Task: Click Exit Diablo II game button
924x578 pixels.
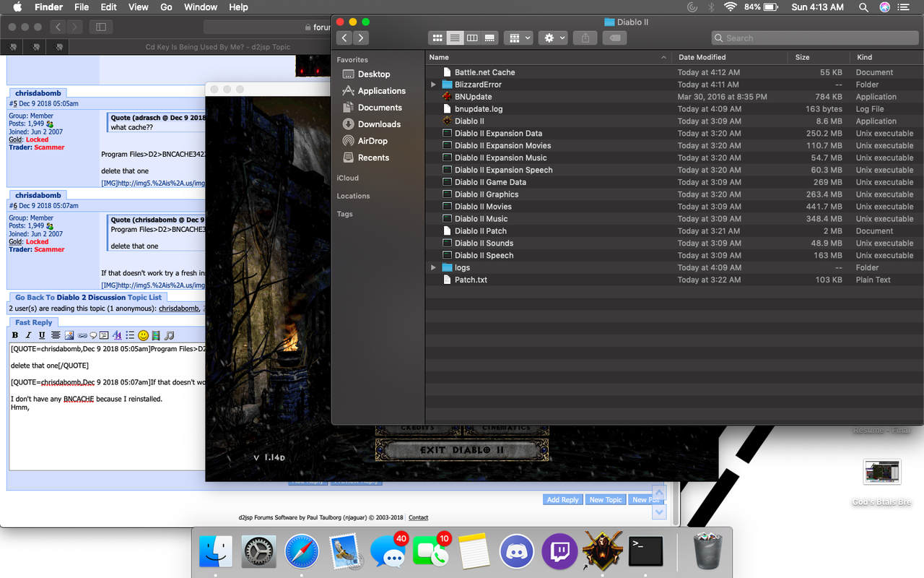Action: (x=462, y=449)
